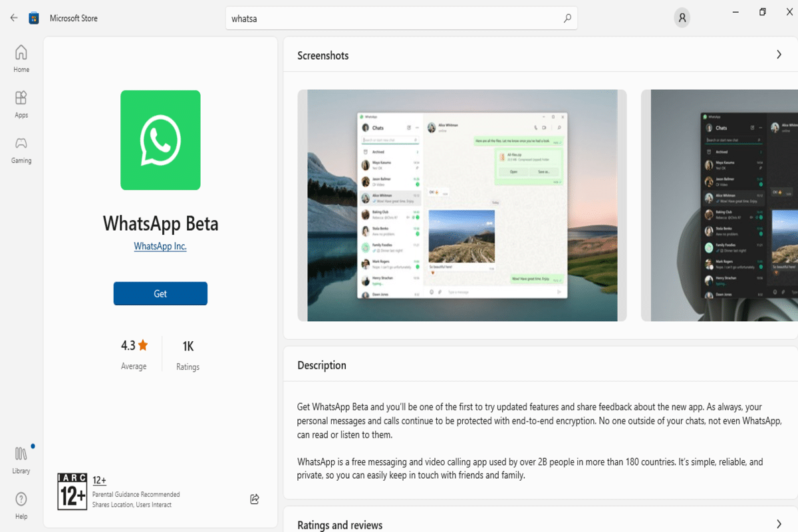Viewport: 798px width, 532px height.
Task: Restore the window with the restore button
Action: point(763,11)
